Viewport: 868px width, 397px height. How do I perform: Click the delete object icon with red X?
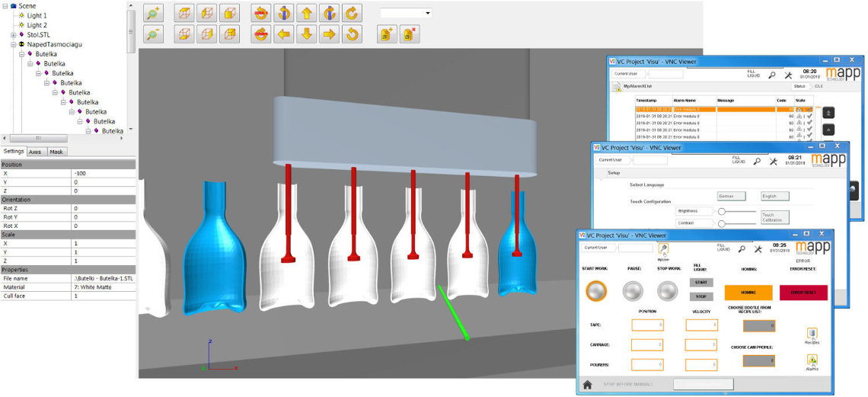(410, 34)
